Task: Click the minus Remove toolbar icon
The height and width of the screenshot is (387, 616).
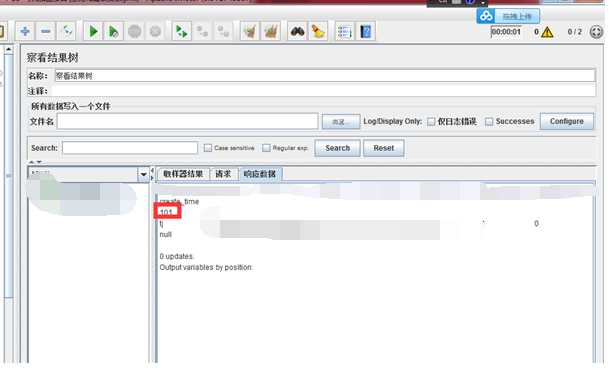Action: pyautogui.click(x=46, y=31)
